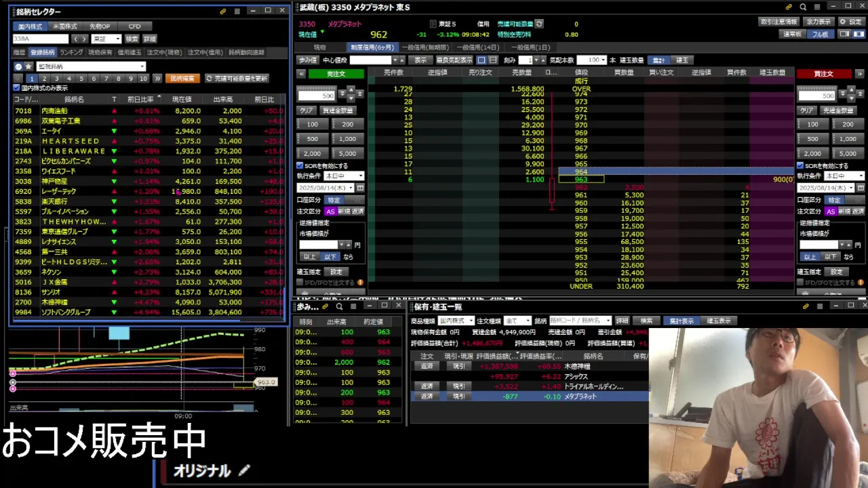Click info icon beside sell-side IFD/IFO option
Screen dimensions: 868x488
click(x=360, y=282)
